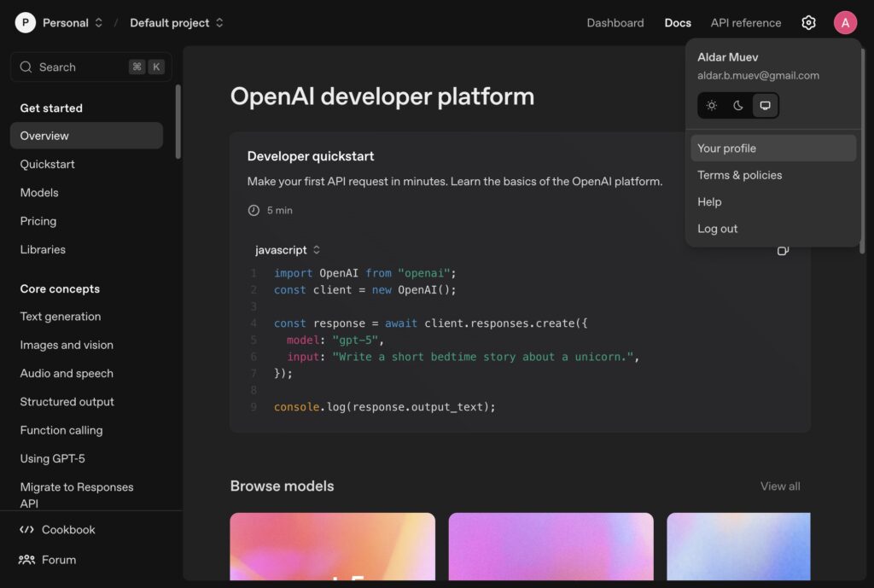This screenshot has height=588, width=874.
Task: Click the search magnifier icon
Action: 26,67
